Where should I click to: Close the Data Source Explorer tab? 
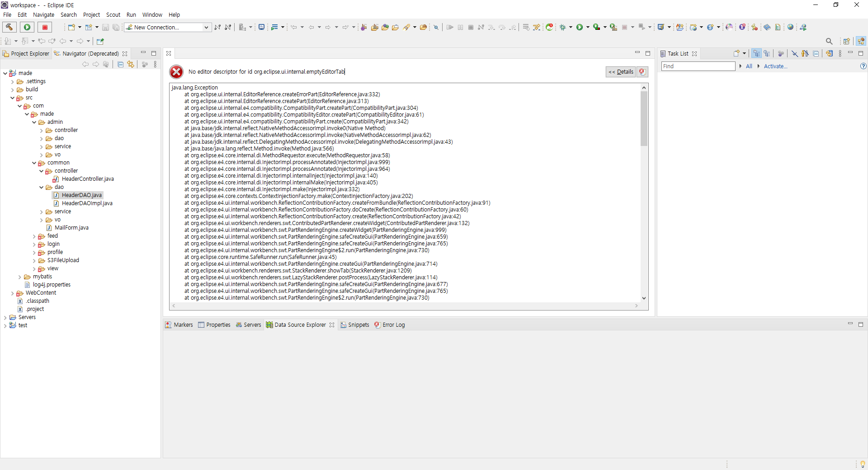click(x=332, y=325)
